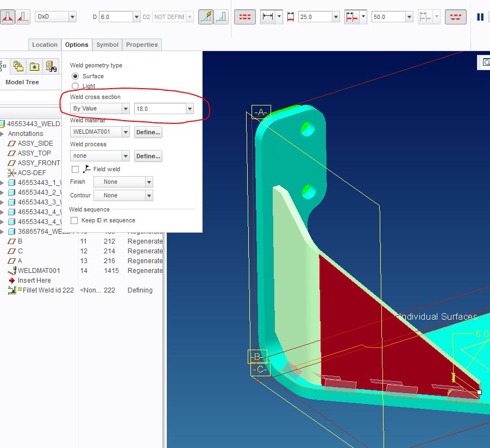The width and height of the screenshot is (490, 448).
Task: Choose the Light weld geometry radio button
Action: tap(75, 86)
